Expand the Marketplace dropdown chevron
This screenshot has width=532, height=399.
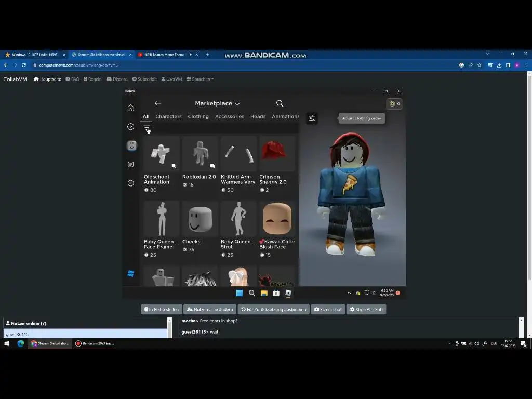coord(237,104)
